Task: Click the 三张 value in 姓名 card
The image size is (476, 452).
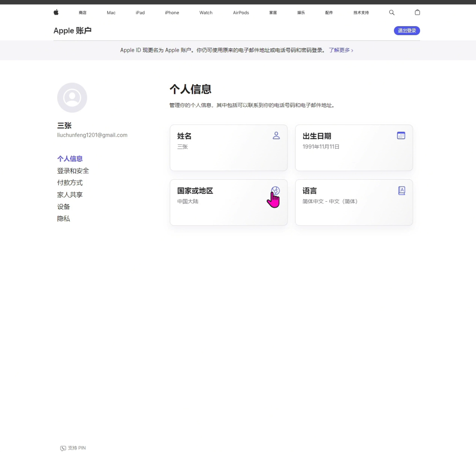Action: pyautogui.click(x=182, y=147)
